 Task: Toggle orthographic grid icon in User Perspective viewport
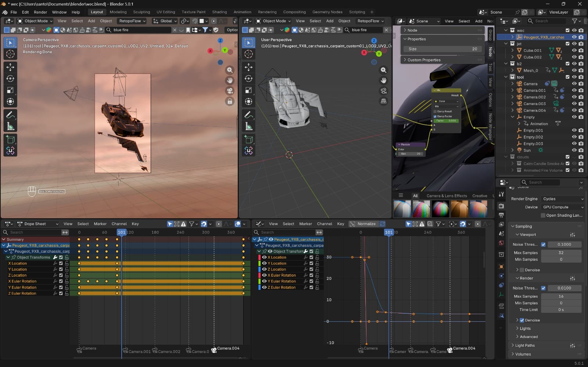pyautogui.click(x=384, y=101)
